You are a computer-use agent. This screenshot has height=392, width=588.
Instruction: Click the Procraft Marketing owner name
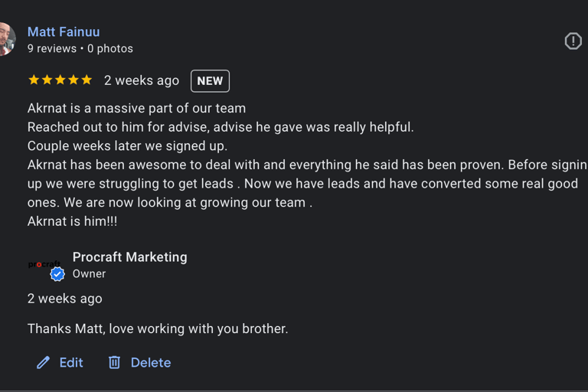(x=129, y=257)
